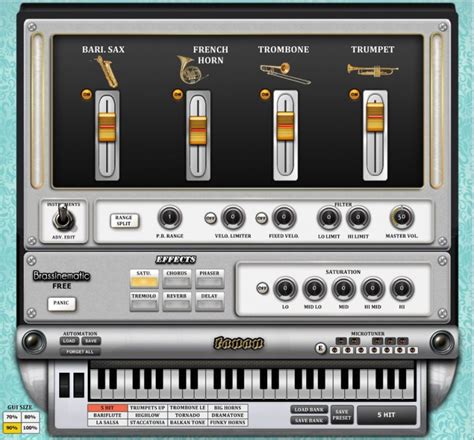Select the La Salsa preset
Screen dimensions: 474x440
coord(108,422)
